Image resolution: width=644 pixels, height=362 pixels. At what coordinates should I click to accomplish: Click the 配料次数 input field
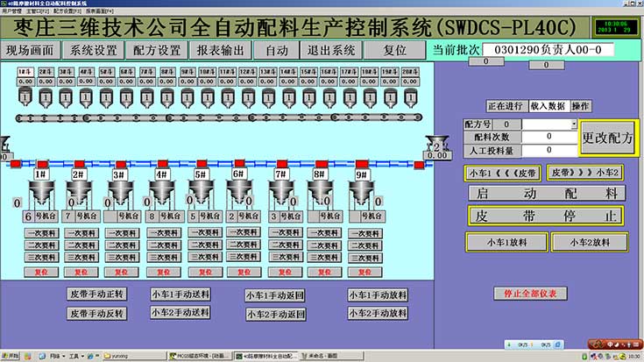[548, 138]
